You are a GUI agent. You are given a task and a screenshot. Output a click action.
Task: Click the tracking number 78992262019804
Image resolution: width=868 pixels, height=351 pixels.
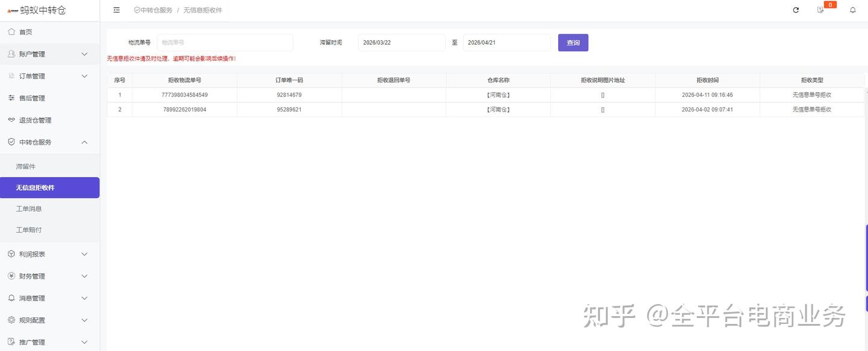184,110
